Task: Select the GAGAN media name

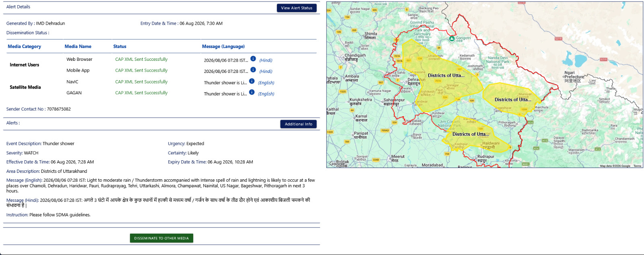Action: 74,93
